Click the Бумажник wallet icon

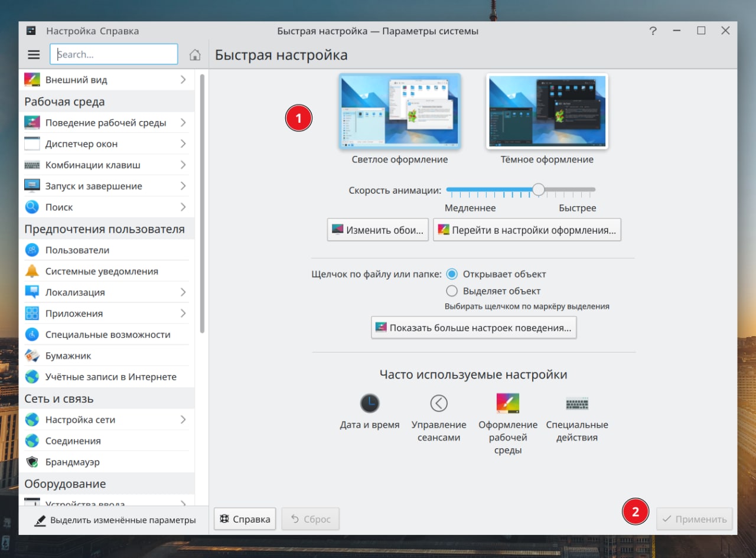(32, 355)
